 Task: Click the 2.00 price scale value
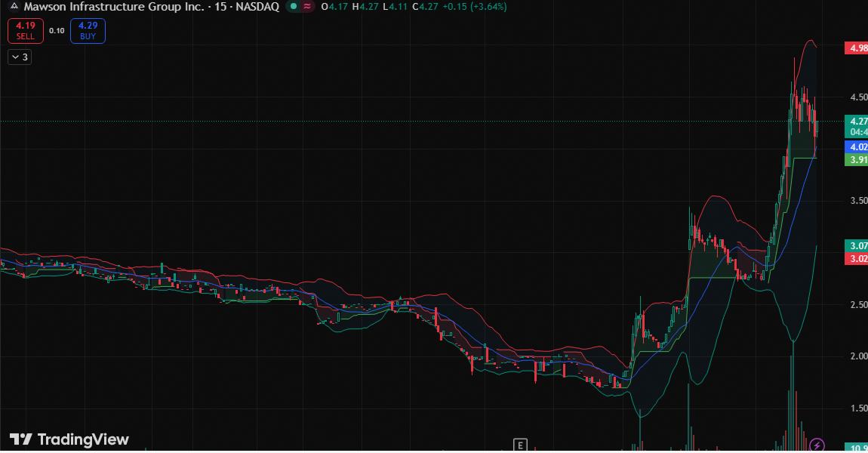tap(859, 356)
